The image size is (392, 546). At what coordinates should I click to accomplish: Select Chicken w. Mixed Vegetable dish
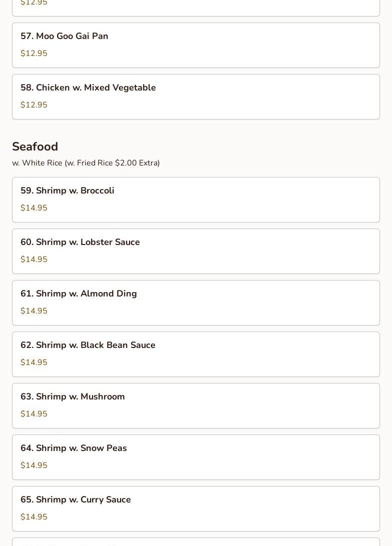[x=88, y=87]
